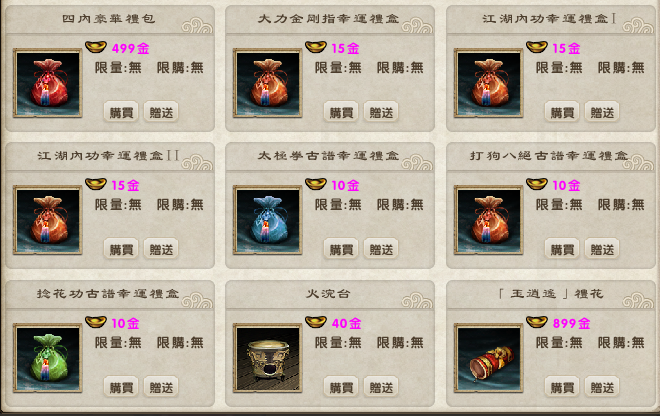Select the green bag of 拾花功古譜幸運禮盒
Viewport: 660px width, 416px height.
pos(48,358)
